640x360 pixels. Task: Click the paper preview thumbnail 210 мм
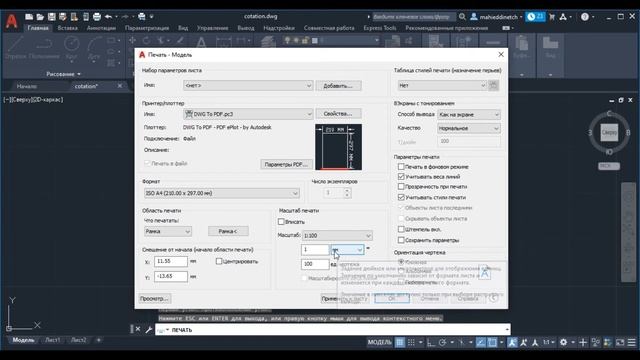338,147
